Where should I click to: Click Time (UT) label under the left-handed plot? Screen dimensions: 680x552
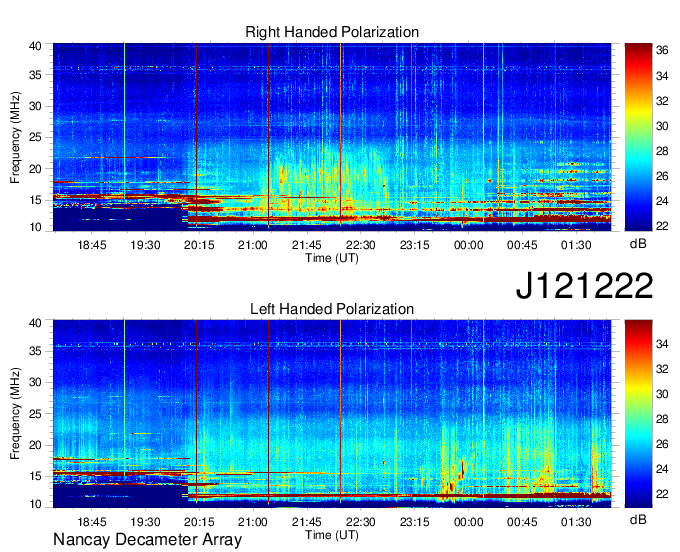click(332, 535)
